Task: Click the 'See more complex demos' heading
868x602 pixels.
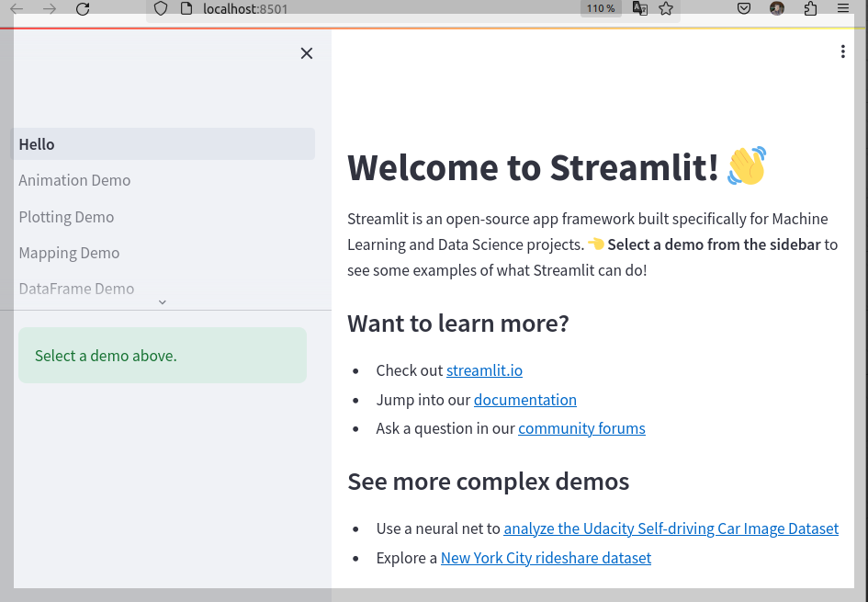Action: 489,482
